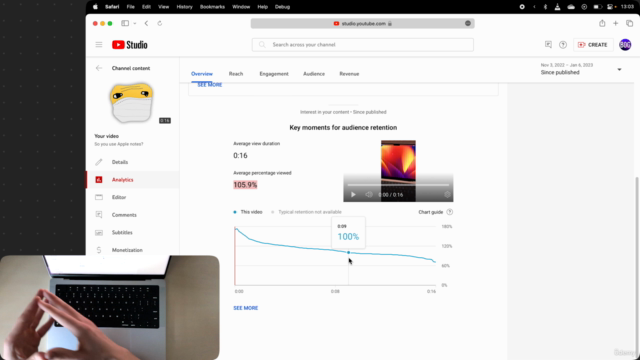The image size is (640, 360).
Task: Click the Bluetooth menu bar icon
Action: (545, 7)
